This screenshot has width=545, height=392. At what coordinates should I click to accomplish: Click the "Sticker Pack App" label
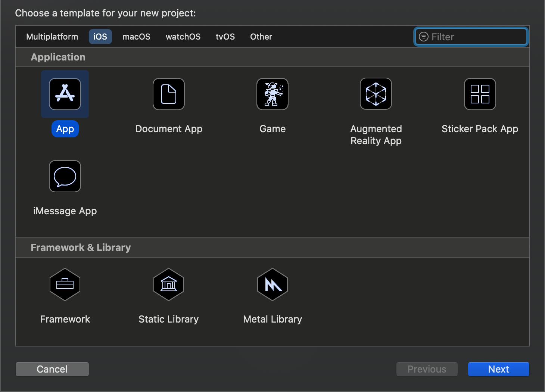pos(480,129)
